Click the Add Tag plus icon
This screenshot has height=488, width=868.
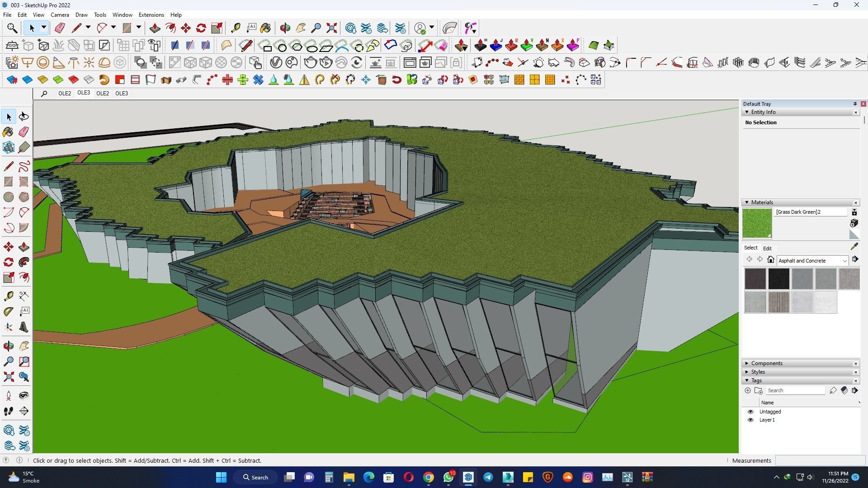tap(747, 390)
